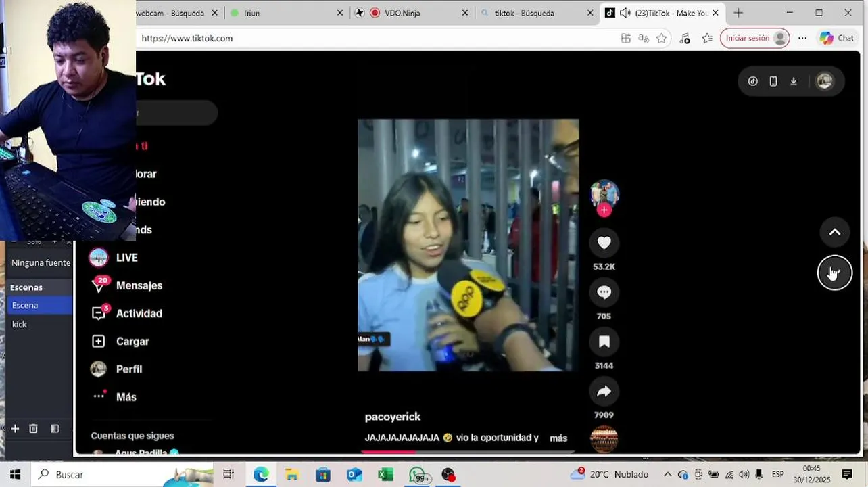This screenshot has height=487, width=868.
Task: Open Task View in taskbar
Action: point(228,475)
